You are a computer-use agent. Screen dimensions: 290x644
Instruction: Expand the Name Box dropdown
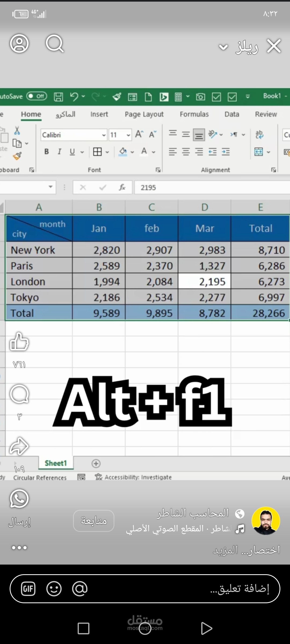[x=50, y=187]
